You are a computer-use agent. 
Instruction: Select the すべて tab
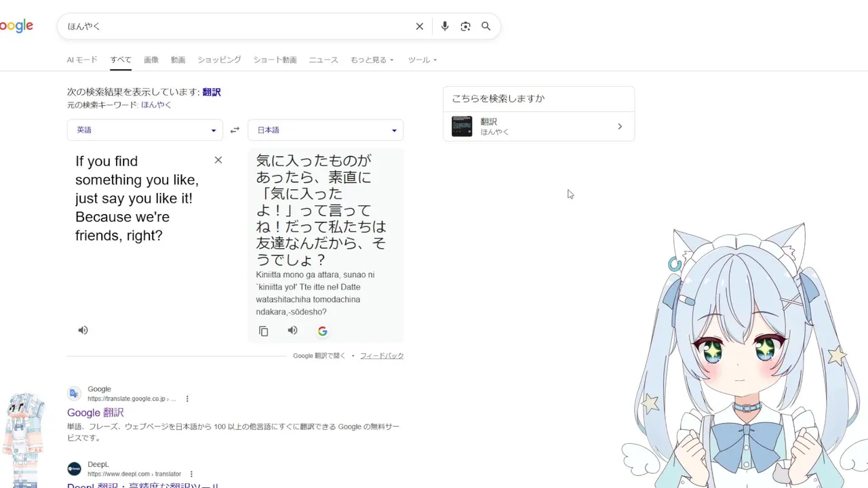(121, 60)
